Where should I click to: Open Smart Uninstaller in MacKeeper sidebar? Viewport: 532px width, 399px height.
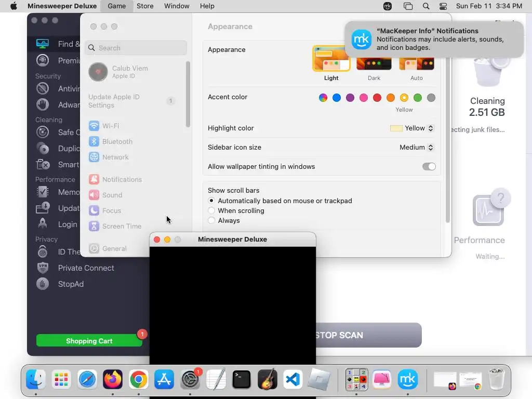(x=58, y=165)
